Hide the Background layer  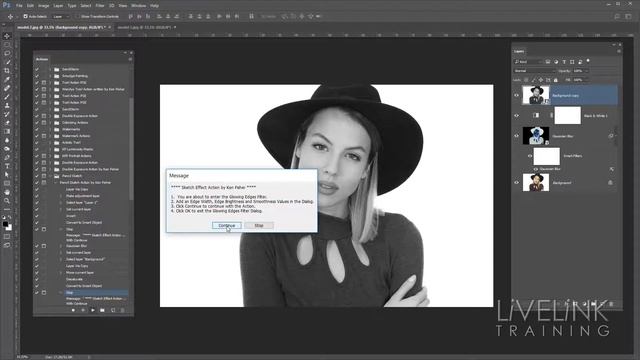pyautogui.click(x=516, y=183)
